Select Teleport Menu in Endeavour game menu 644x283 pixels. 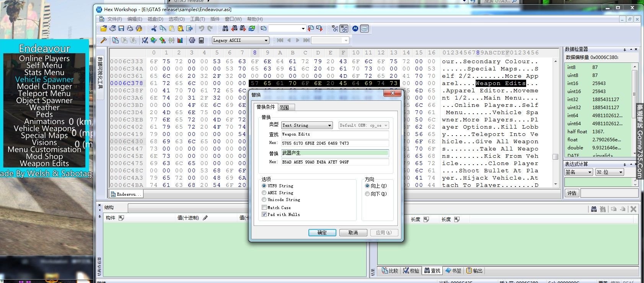tap(44, 93)
